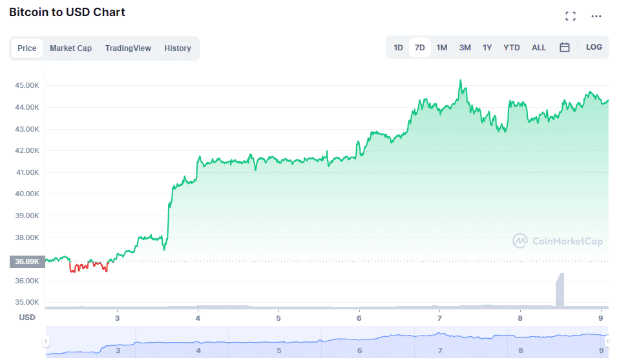Click date 7 on main x-axis
Viewport: 619px width, 364px height.
(x=439, y=318)
